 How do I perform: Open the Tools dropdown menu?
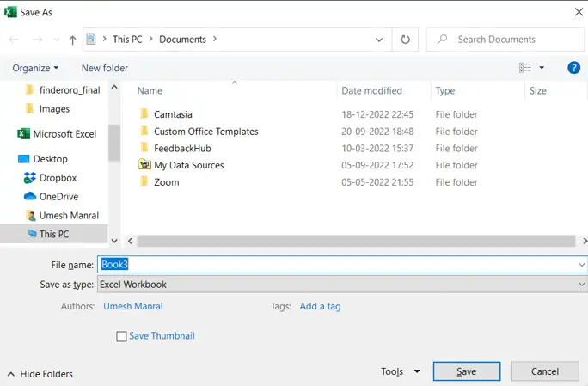click(400, 371)
